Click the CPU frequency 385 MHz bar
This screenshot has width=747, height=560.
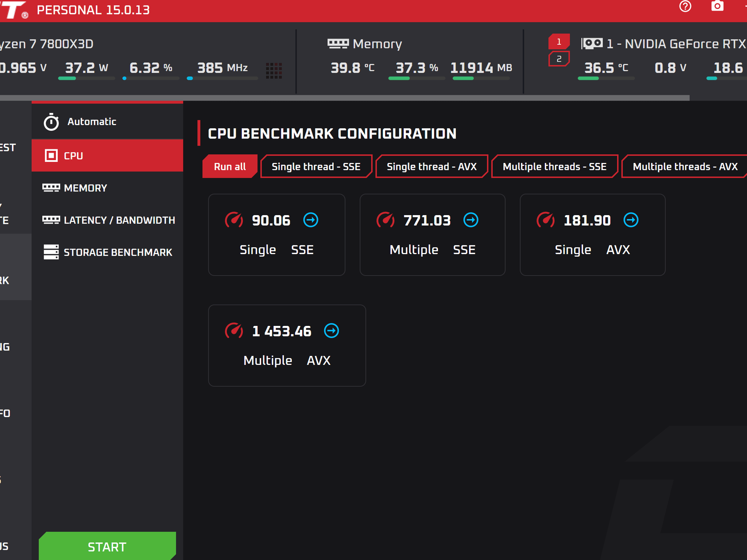[222, 78]
